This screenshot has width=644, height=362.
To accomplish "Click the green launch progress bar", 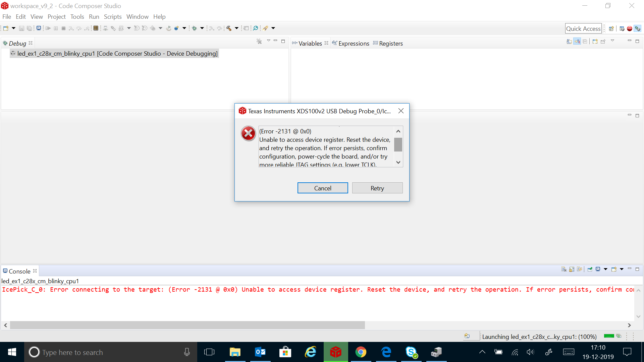I will (x=609, y=336).
